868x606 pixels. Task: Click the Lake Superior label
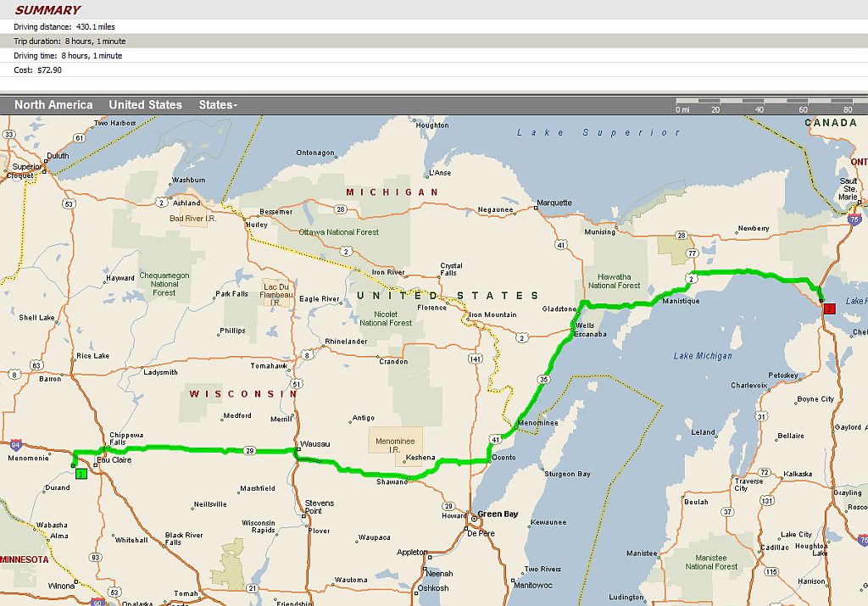point(598,133)
